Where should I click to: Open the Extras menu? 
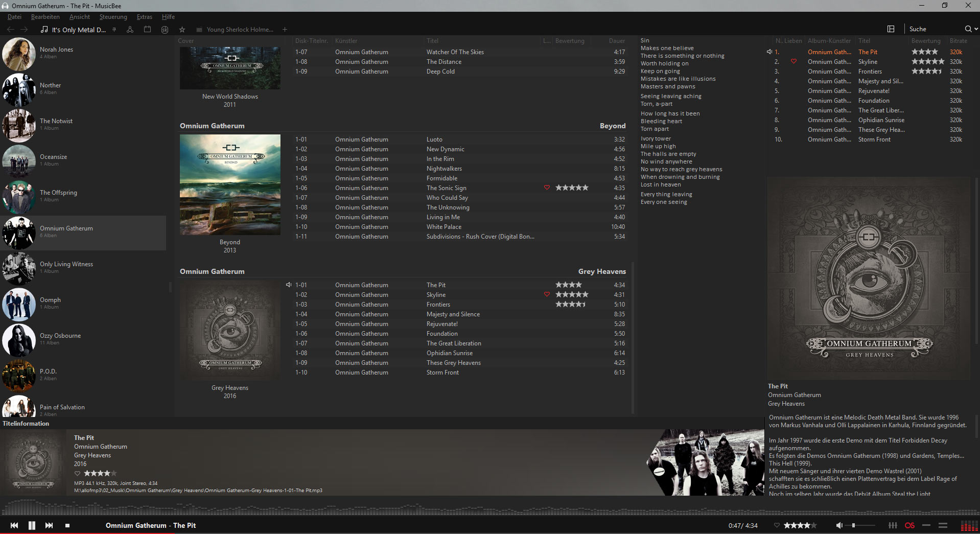click(x=145, y=17)
